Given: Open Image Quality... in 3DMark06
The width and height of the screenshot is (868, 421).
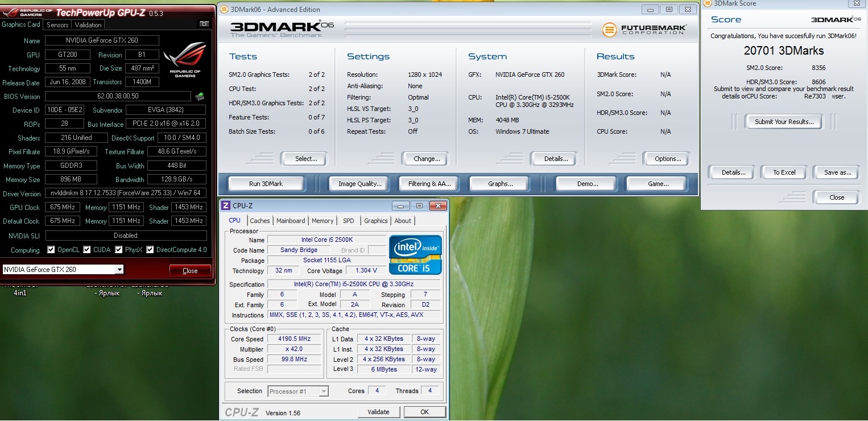Looking at the screenshot, I should point(359,184).
